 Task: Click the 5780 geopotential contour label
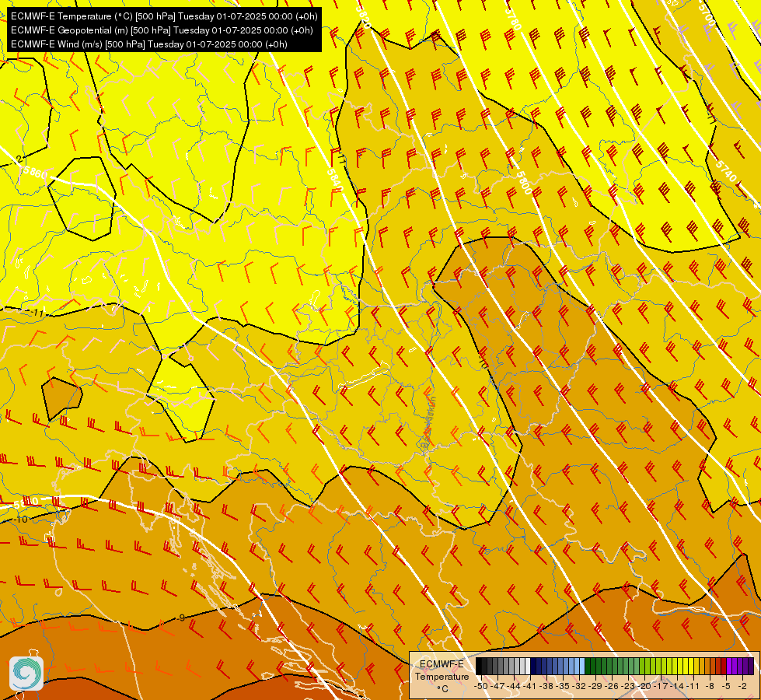pos(512,19)
